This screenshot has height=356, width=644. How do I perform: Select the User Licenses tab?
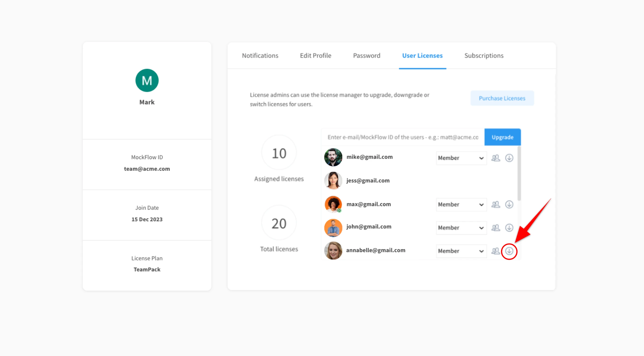[422, 56]
